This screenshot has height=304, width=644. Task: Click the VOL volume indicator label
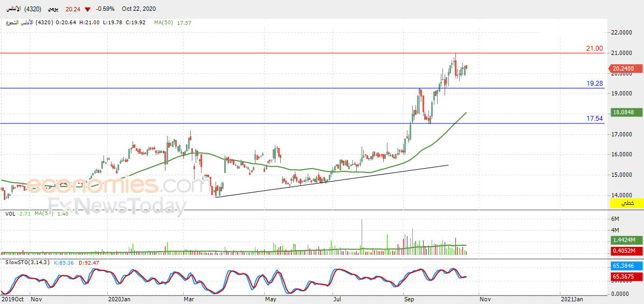[10, 213]
